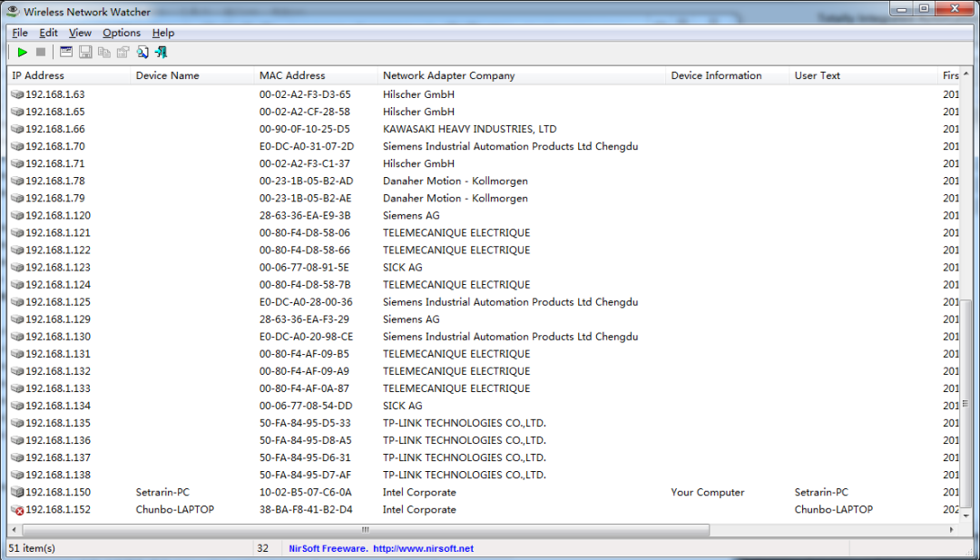Viewport: 980px width, 560px height.
Task: Click MAC address 50-FA-84-95-D6-31
Action: pos(305,458)
